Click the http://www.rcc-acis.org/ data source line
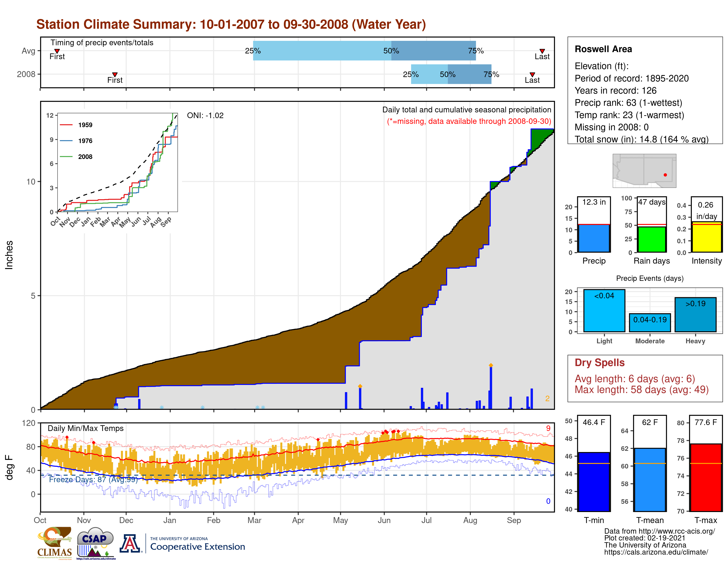728x563 pixels. 659,531
